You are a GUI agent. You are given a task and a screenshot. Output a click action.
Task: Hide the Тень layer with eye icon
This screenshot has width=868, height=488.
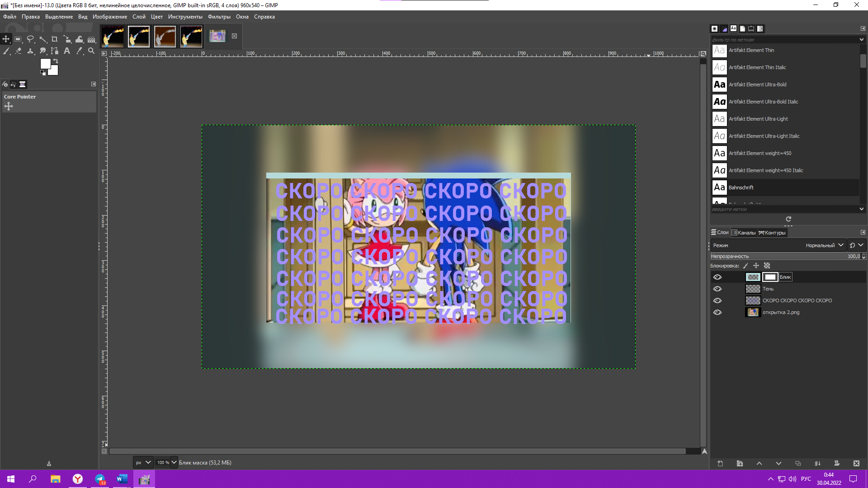pyautogui.click(x=717, y=289)
